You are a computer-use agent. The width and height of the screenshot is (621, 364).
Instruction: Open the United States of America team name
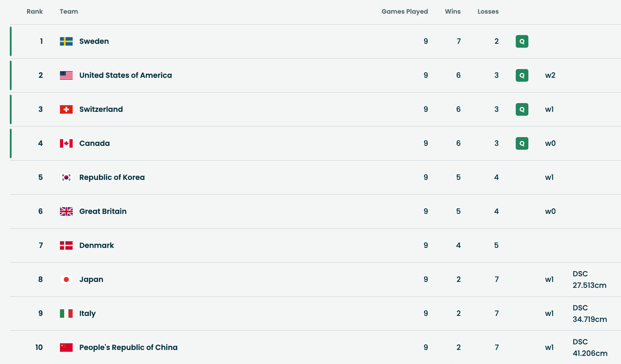pyautogui.click(x=126, y=75)
